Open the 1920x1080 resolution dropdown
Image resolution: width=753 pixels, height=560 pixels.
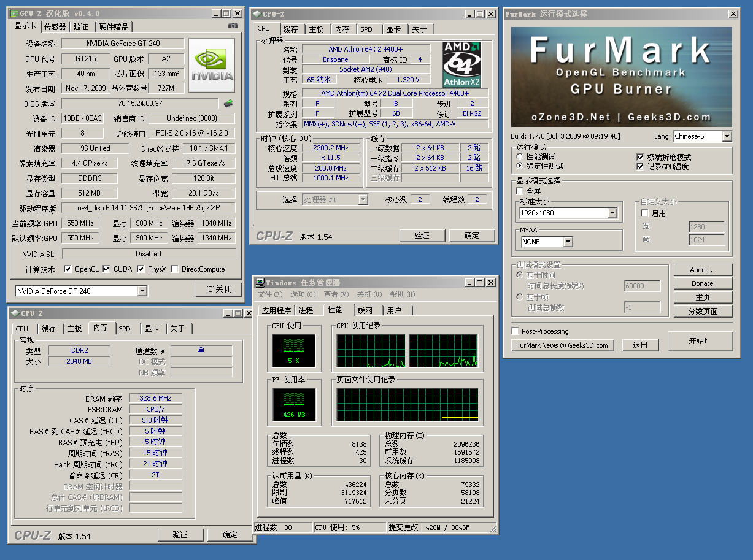click(612, 213)
